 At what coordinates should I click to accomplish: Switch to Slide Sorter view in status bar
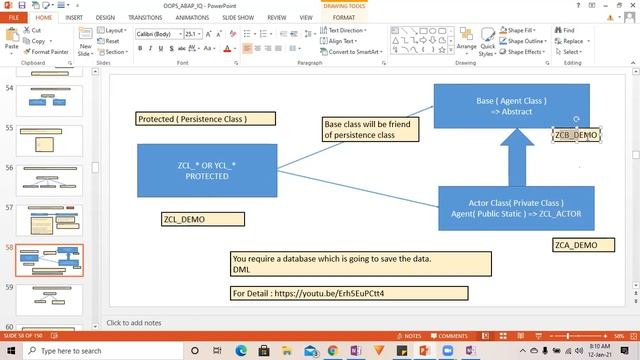tap(503, 336)
